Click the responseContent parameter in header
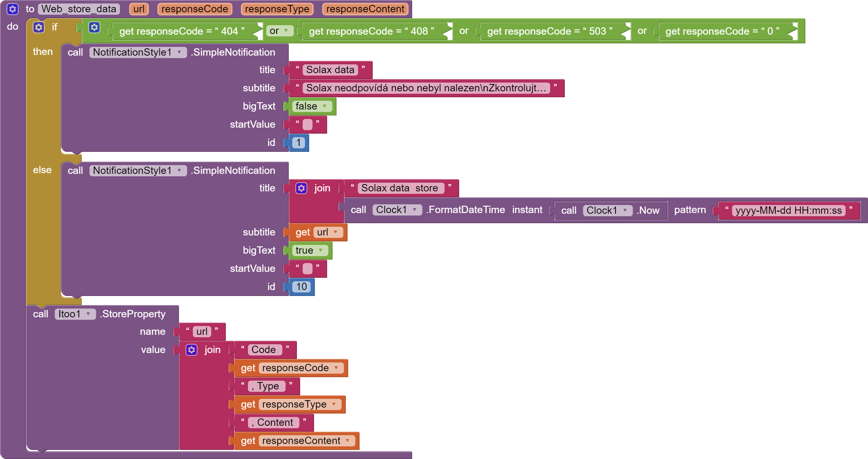The image size is (868, 459). pos(365,9)
